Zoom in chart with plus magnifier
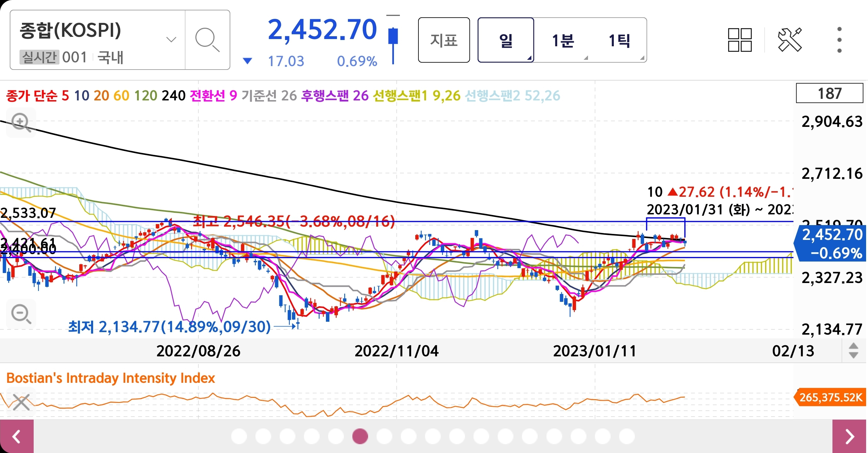The width and height of the screenshot is (868, 453). pos(21,122)
